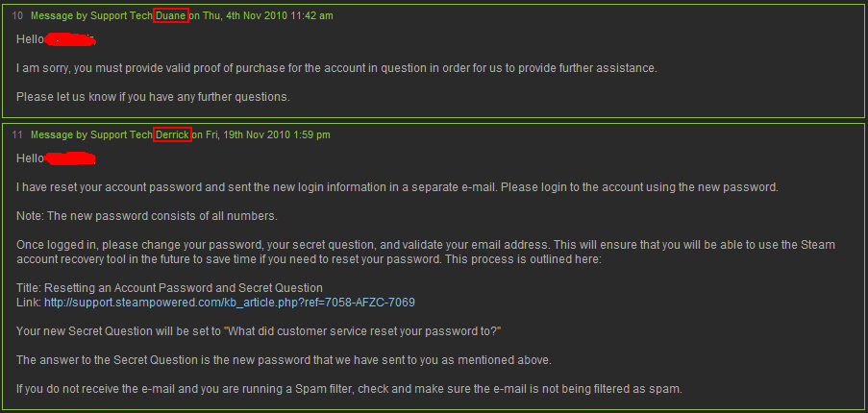This screenshot has height=413, width=868.
Task: Click 'Please let us know if you have any further questions'
Action: pyautogui.click(x=154, y=97)
